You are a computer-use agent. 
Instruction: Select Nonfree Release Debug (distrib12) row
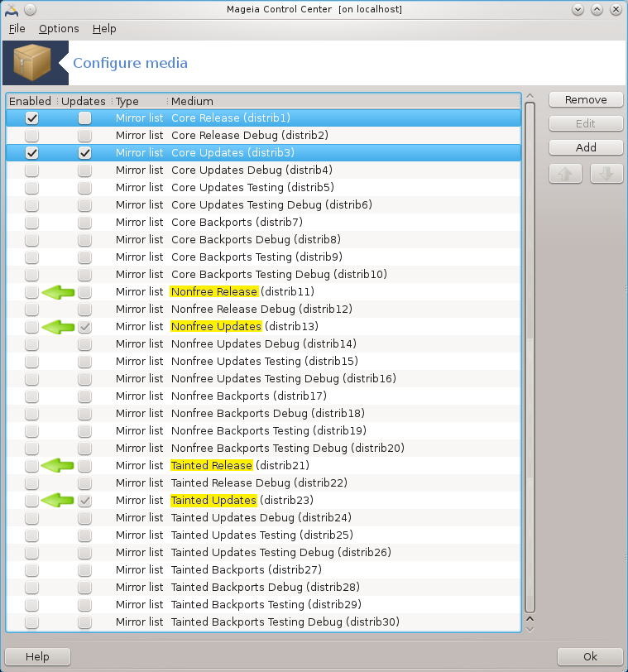[x=263, y=309]
